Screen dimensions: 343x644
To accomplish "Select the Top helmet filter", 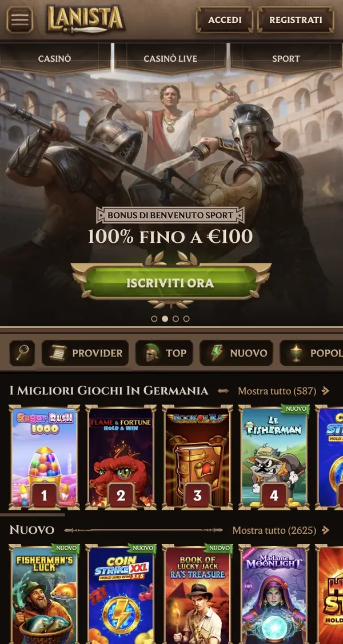I will (x=164, y=353).
